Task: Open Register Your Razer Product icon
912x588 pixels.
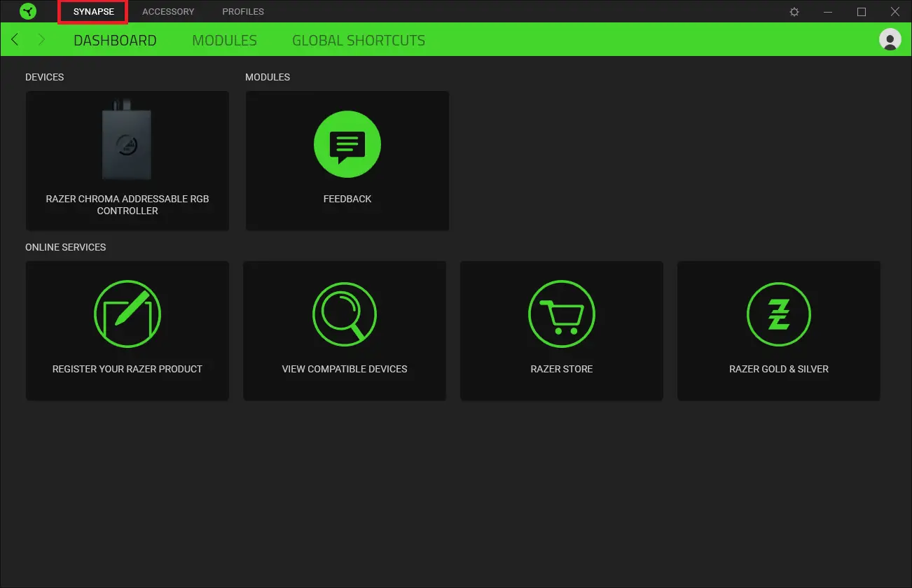Action: pos(127,314)
